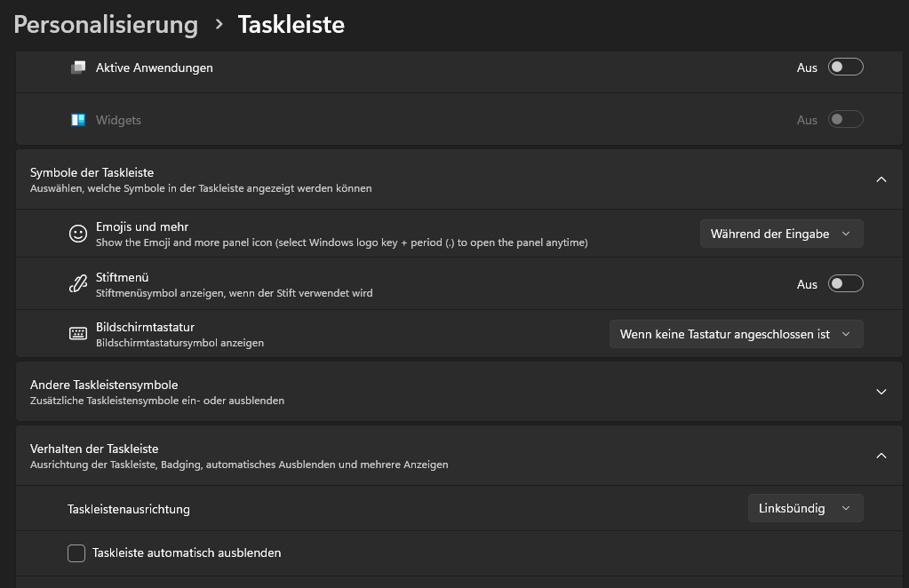Enable the Stiftmenü toggle
The image size is (909, 588).
[845, 284]
